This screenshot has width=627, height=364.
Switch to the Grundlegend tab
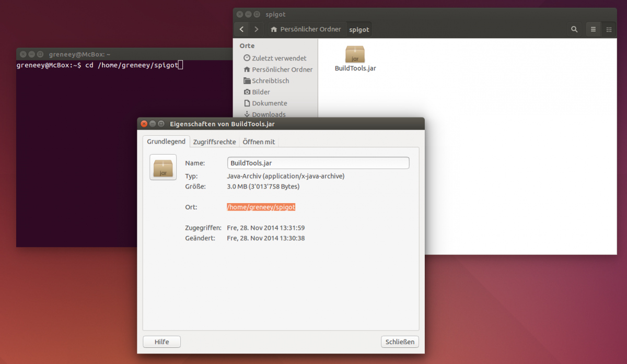[x=166, y=142]
